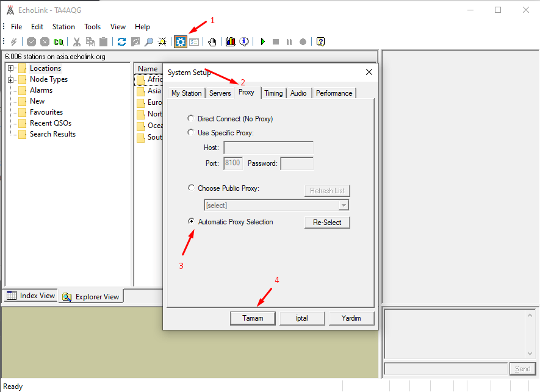Expand the Locations tree node

click(x=11, y=68)
